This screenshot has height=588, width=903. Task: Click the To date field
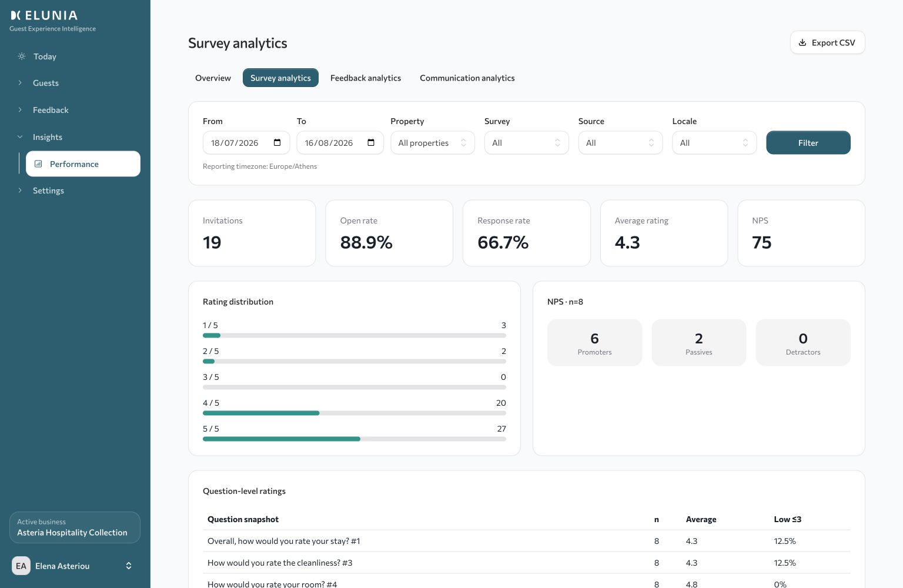(x=340, y=143)
